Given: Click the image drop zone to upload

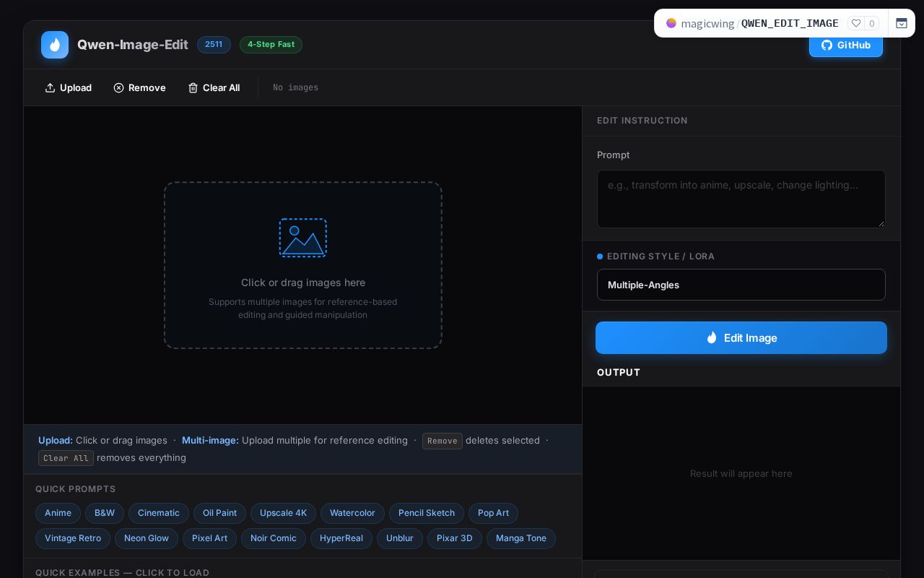Looking at the screenshot, I should coord(303,265).
